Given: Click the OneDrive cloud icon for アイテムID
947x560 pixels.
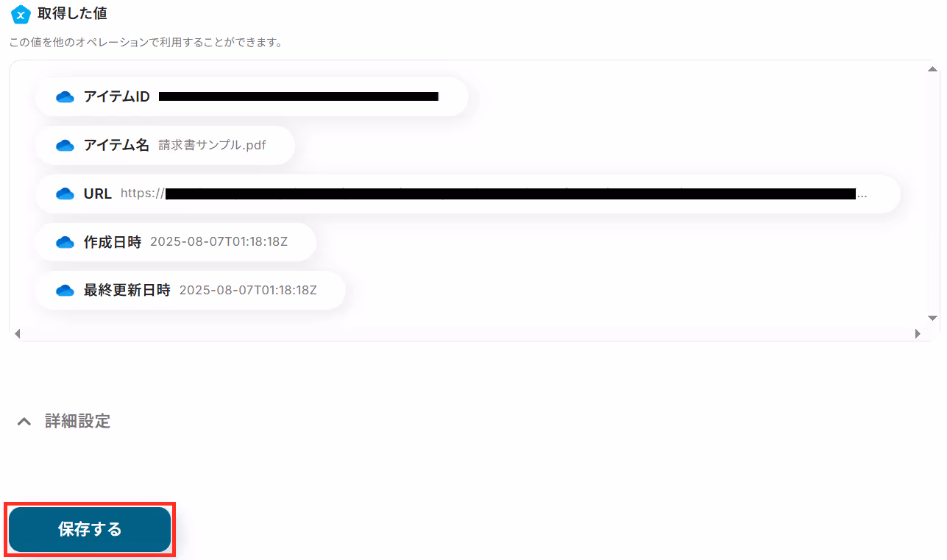Looking at the screenshot, I should pyautogui.click(x=65, y=97).
